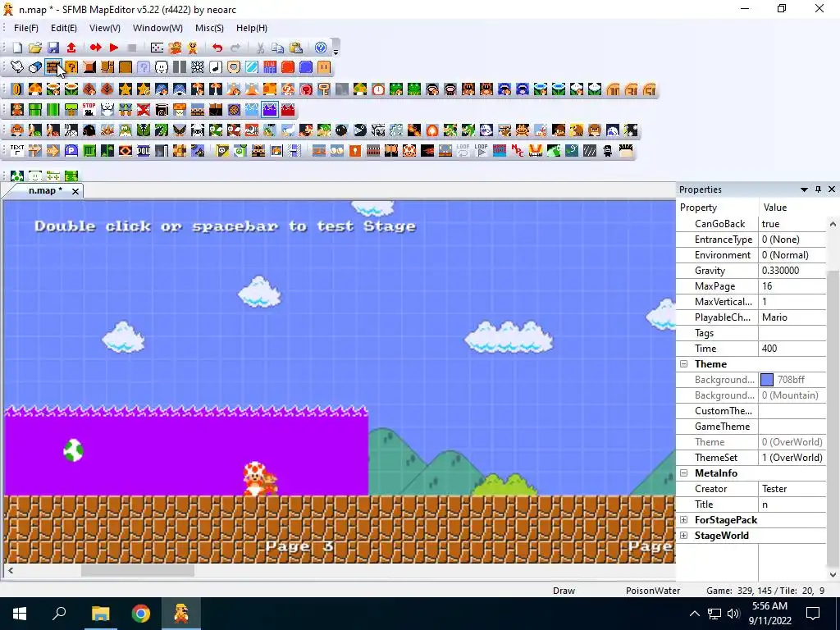Select the Bob-omb enemy icon
Viewport: 840px width, 630px height.
click(x=341, y=130)
